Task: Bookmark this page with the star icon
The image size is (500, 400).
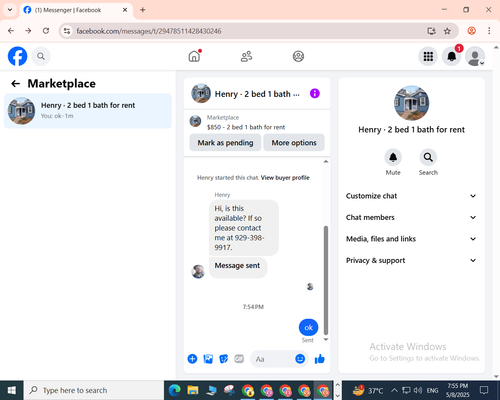Action: tap(447, 31)
